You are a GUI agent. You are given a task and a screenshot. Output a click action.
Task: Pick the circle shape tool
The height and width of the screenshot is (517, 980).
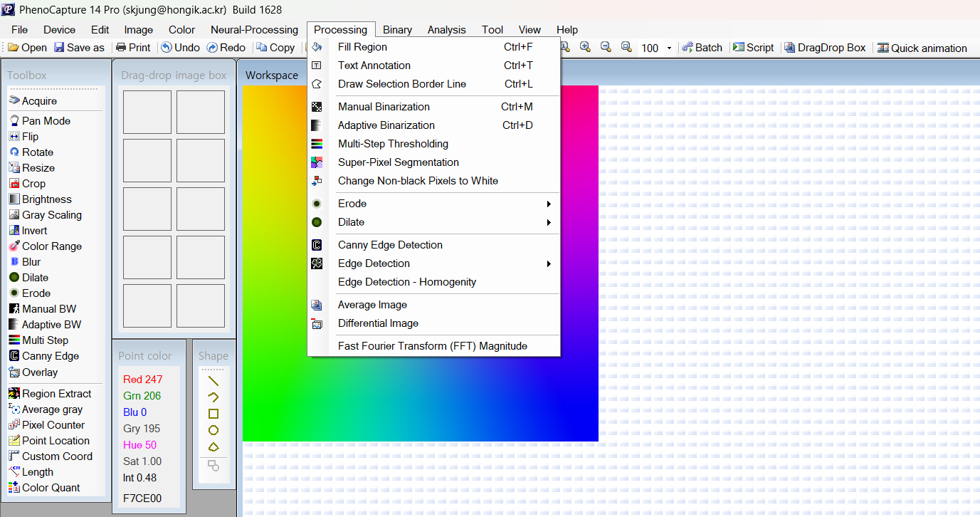(213, 430)
